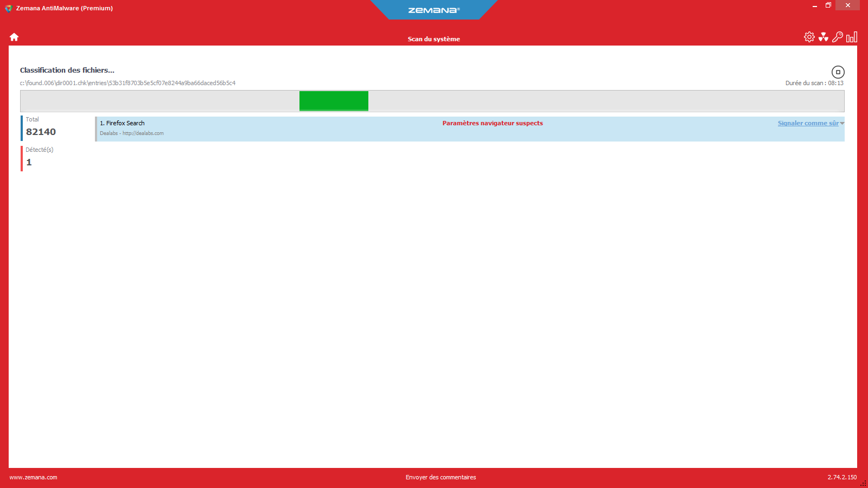The image size is (868, 488).
Task: Open the license key icon
Action: 838,37
